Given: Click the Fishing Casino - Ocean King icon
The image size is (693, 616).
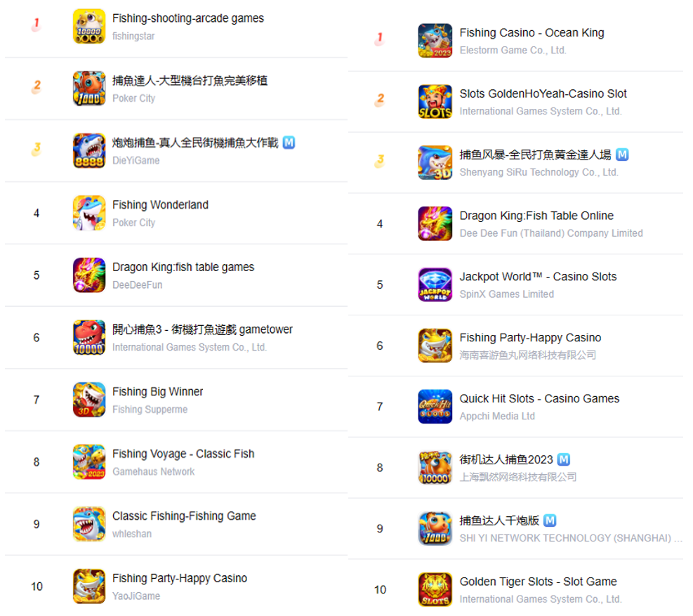Looking at the screenshot, I should click(x=435, y=41).
